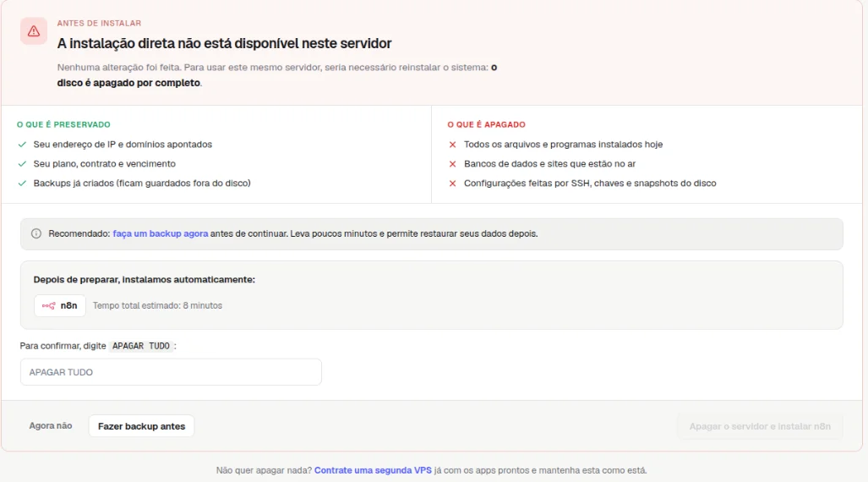Image resolution: width=868 pixels, height=482 pixels.
Task: Click X icon beside Bancos de dados
Action: [x=452, y=164]
